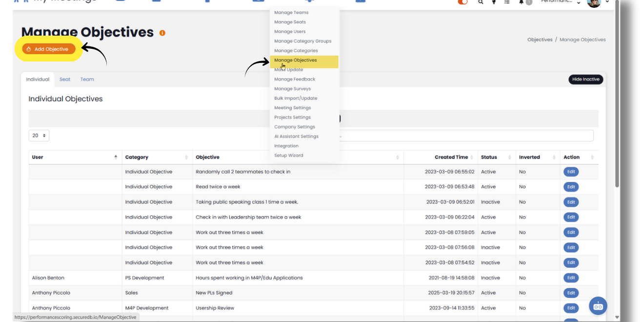The width and height of the screenshot is (644, 322).
Task: Switch to the Seat tab
Action: 65,80
